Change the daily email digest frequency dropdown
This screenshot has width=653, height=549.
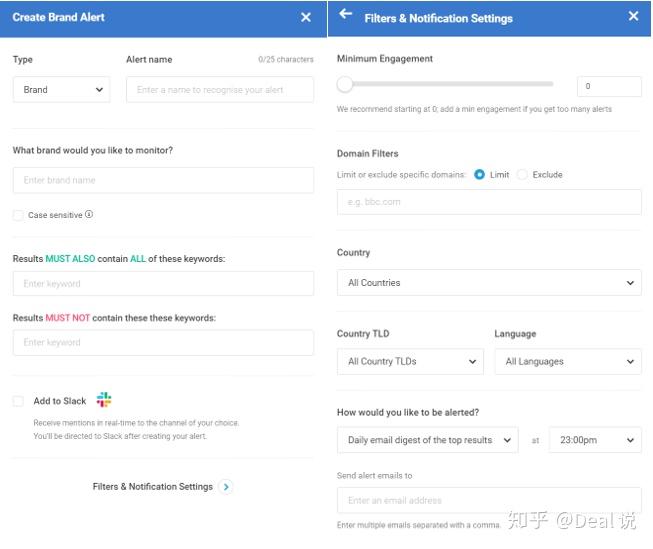pyautogui.click(x=427, y=440)
